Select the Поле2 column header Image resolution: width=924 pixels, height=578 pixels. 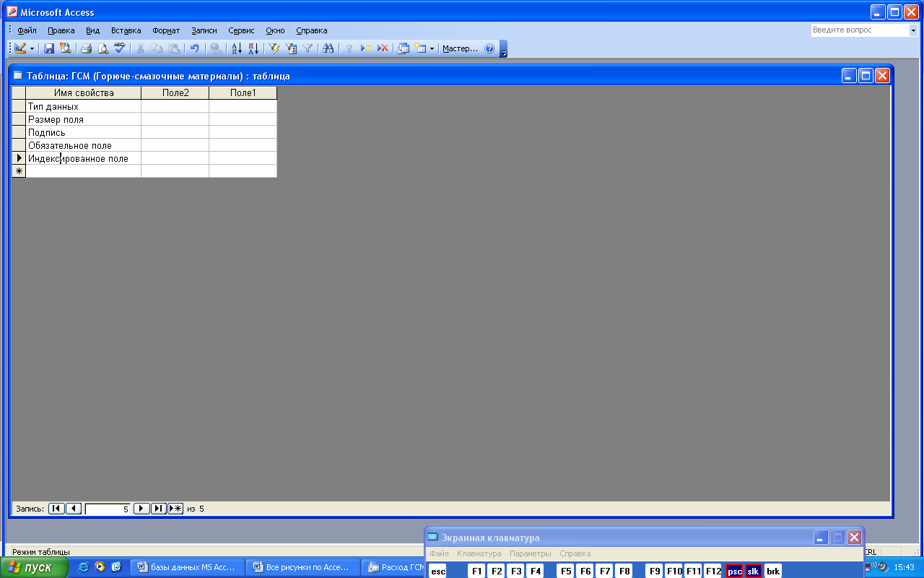coord(175,93)
